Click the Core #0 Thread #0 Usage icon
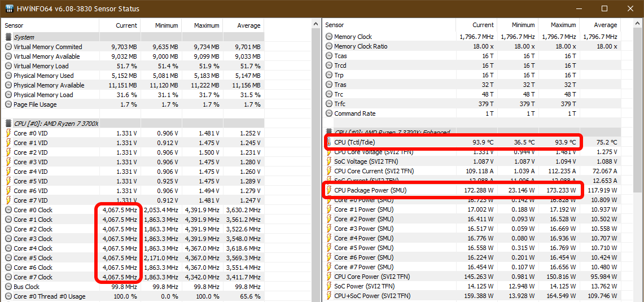 (x=8, y=296)
